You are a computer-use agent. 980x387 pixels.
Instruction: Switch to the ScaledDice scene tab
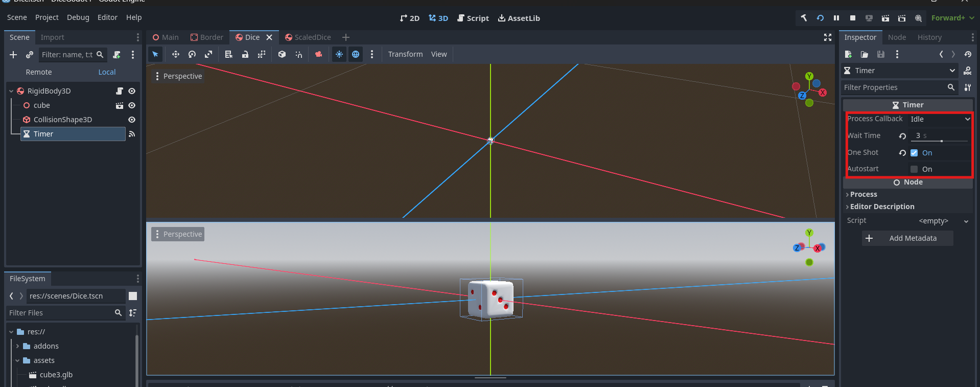[308, 37]
